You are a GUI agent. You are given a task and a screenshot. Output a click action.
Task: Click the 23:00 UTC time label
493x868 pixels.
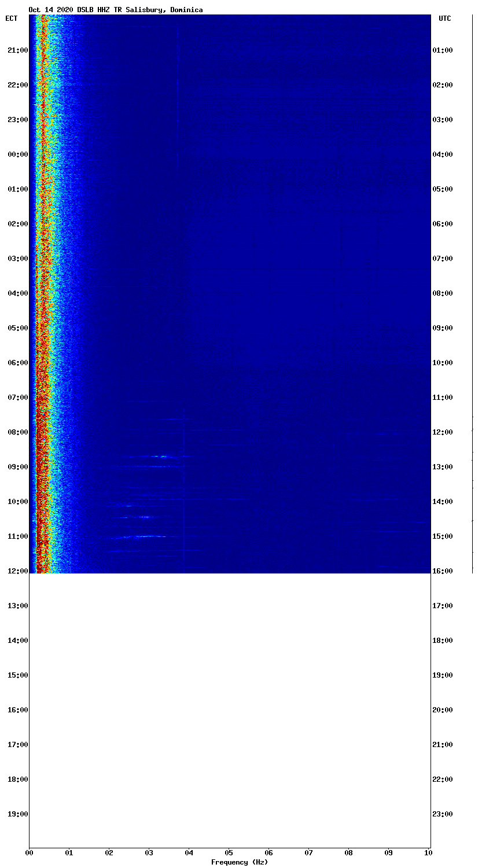[x=443, y=814]
